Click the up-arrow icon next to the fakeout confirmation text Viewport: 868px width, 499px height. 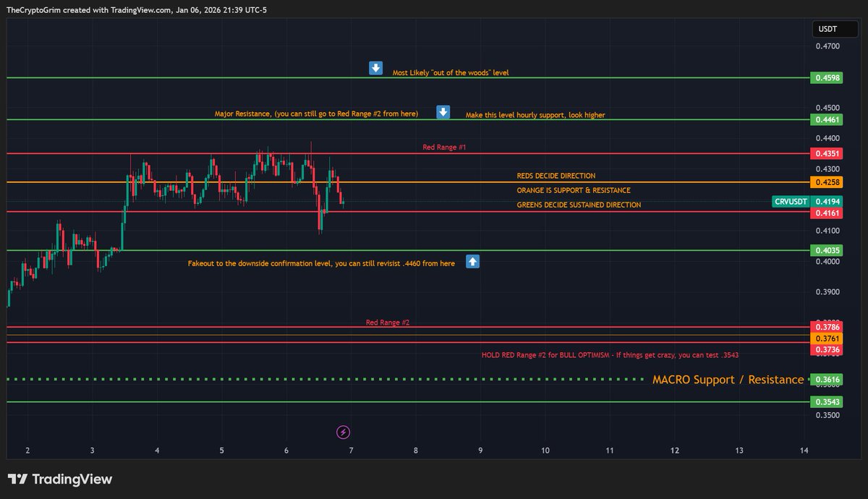click(x=472, y=262)
